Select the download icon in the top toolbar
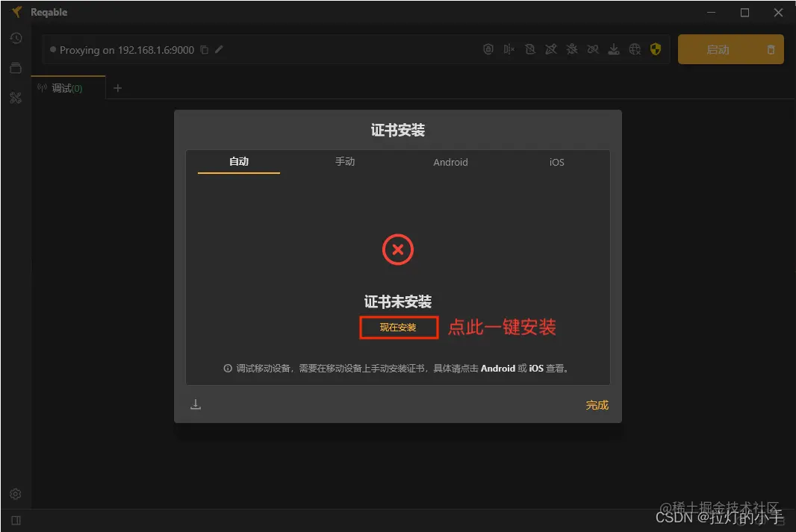Screen dimensions: 796x532 pyautogui.click(x=614, y=49)
